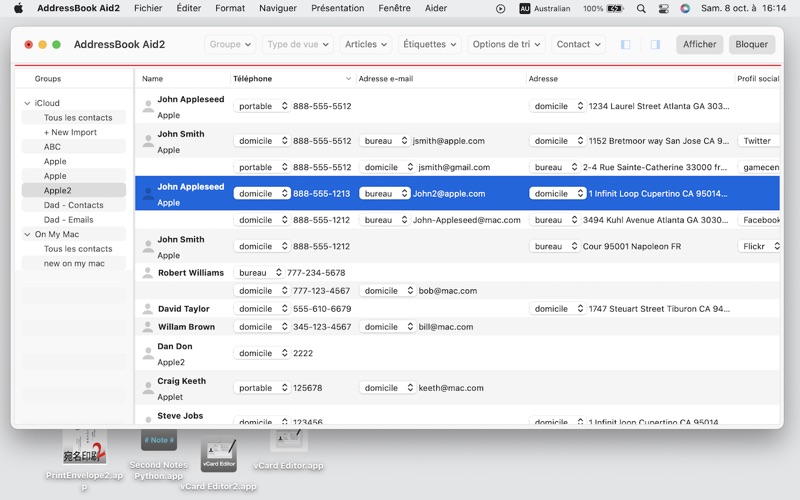Image resolution: width=800 pixels, height=500 pixels.
Task: Click the keeth@mac.com email cell
Action: [451, 388]
